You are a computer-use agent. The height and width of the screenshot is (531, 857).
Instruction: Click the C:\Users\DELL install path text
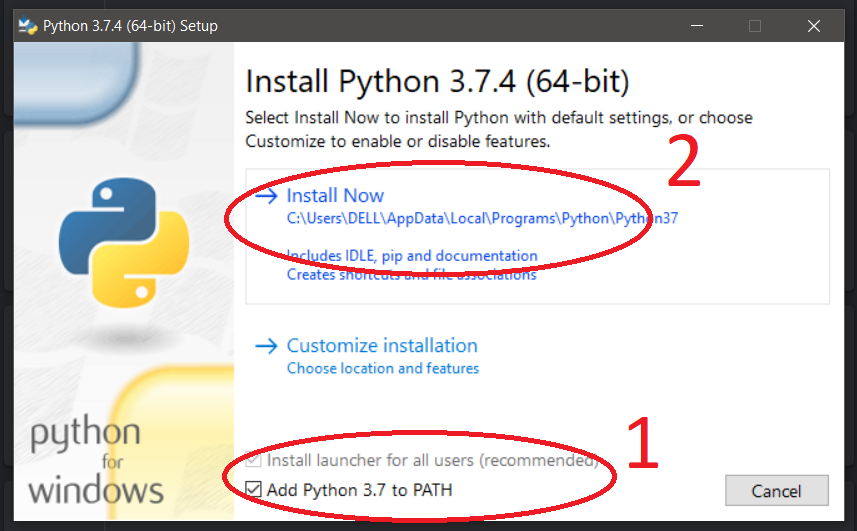tap(482, 218)
